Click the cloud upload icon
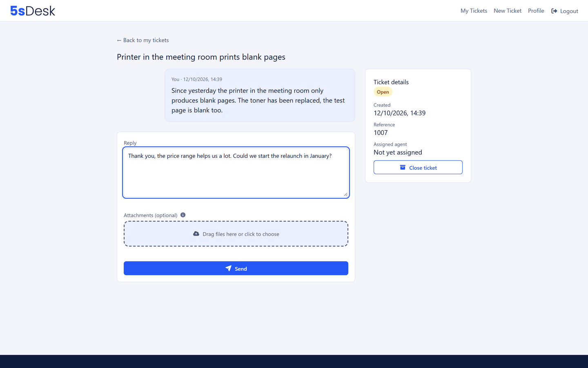The image size is (588, 368). (x=196, y=234)
